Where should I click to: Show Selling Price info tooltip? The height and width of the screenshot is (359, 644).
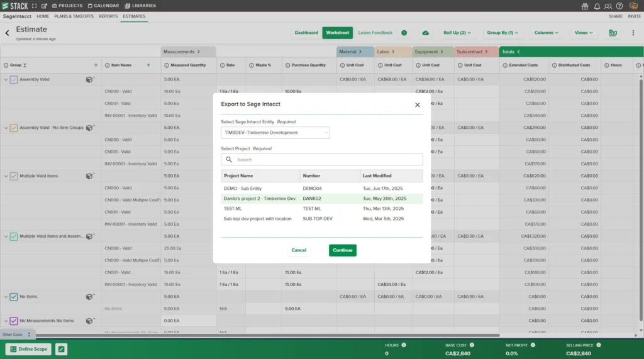point(599,345)
